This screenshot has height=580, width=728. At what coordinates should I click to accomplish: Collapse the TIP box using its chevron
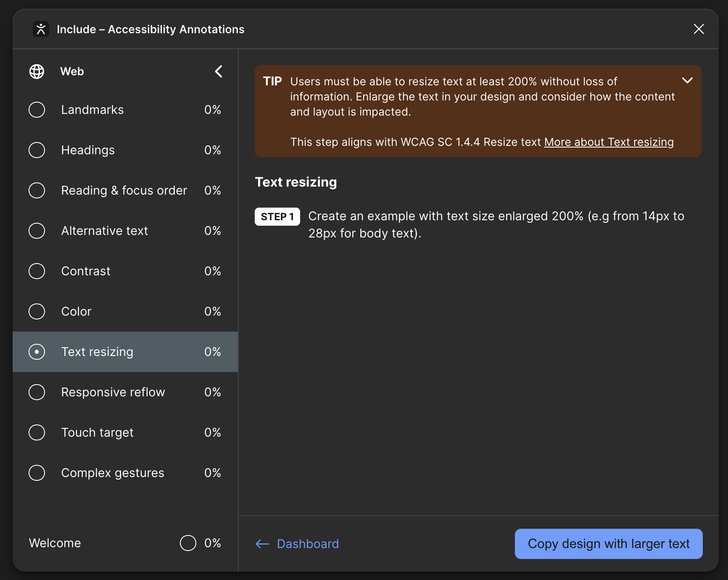pos(687,80)
